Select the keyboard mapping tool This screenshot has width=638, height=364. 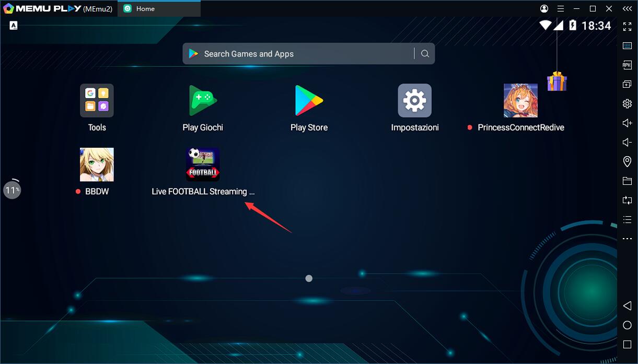(627, 45)
